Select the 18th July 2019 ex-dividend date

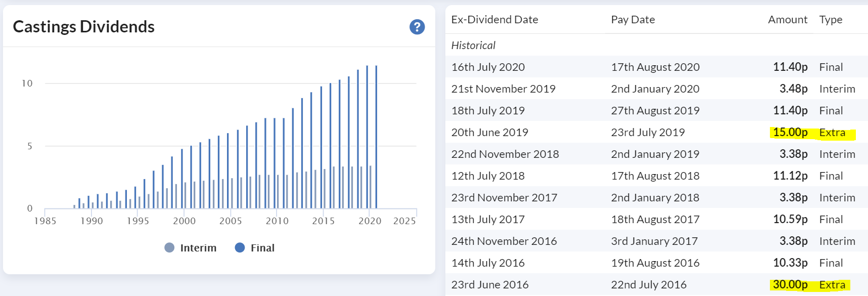coord(488,111)
